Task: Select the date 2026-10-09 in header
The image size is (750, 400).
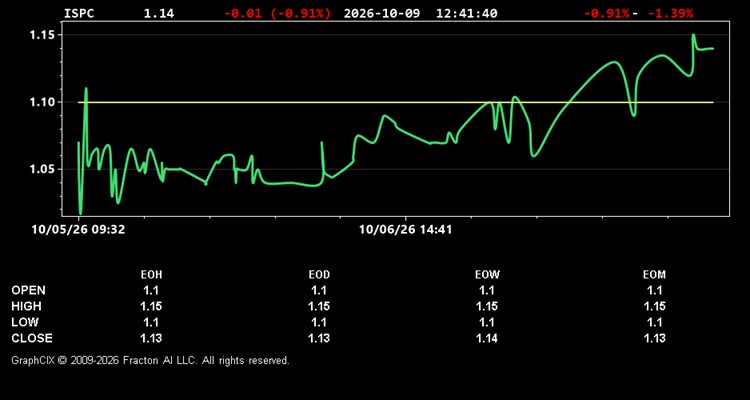Action: pyautogui.click(x=382, y=13)
